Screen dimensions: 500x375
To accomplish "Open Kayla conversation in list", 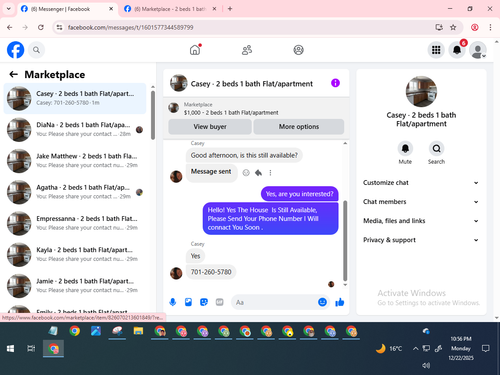I will pyautogui.click(x=75, y=255).
